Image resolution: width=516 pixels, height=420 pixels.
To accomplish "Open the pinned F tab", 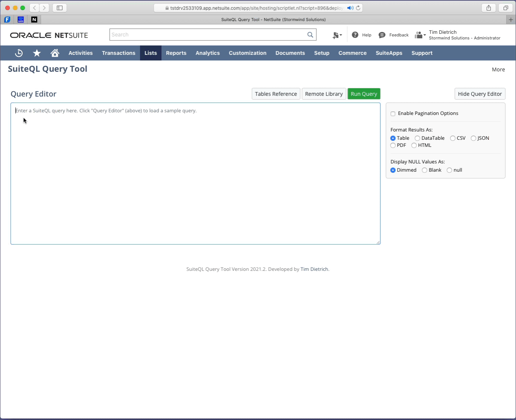I will click(x=7, y=20).
